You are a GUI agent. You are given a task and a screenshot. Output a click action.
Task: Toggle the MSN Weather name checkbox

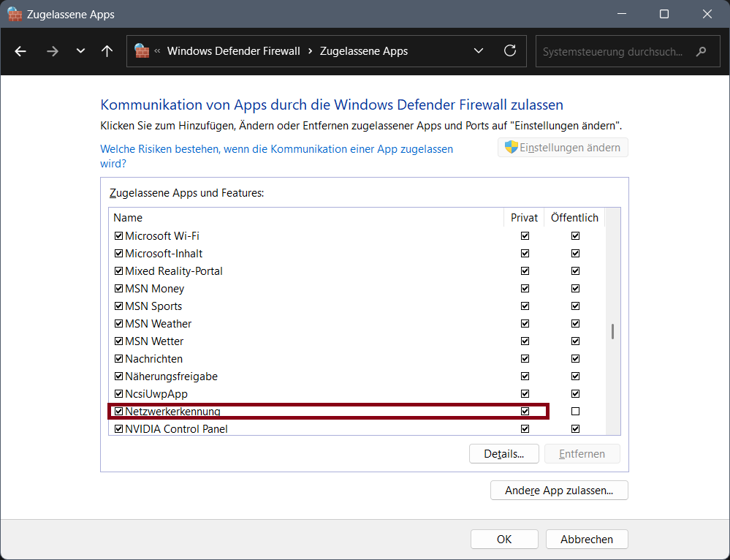coord(118,324)
